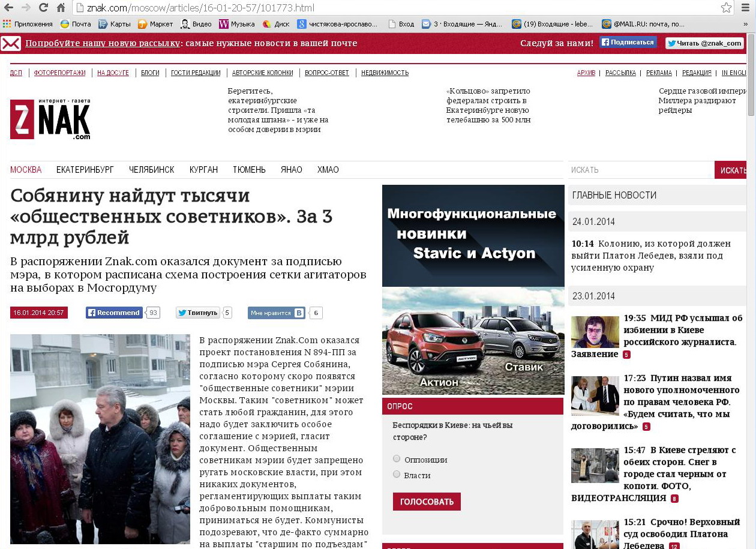Select the Власти poll option
This screenshot has height=549, width=756.
(x=397, y=475)
